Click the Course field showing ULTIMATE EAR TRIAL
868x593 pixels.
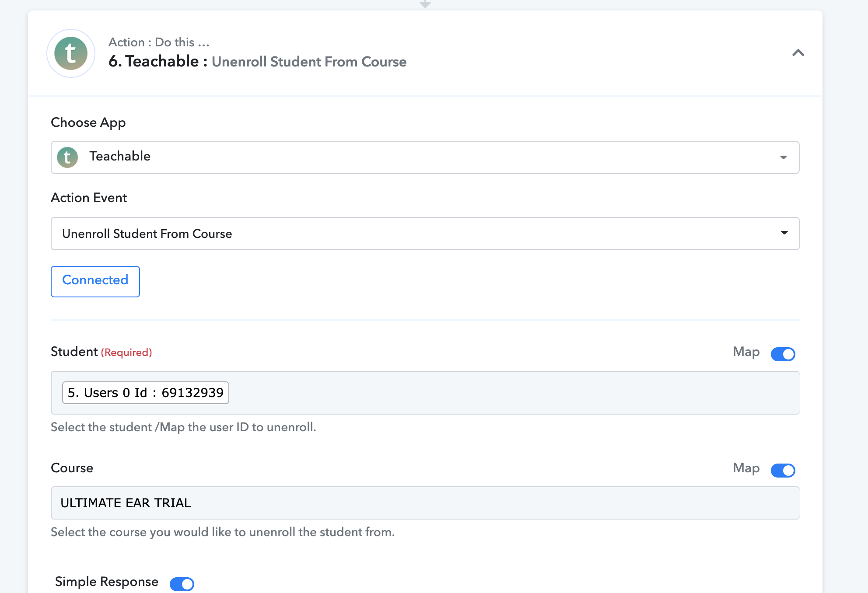(425, 503)
